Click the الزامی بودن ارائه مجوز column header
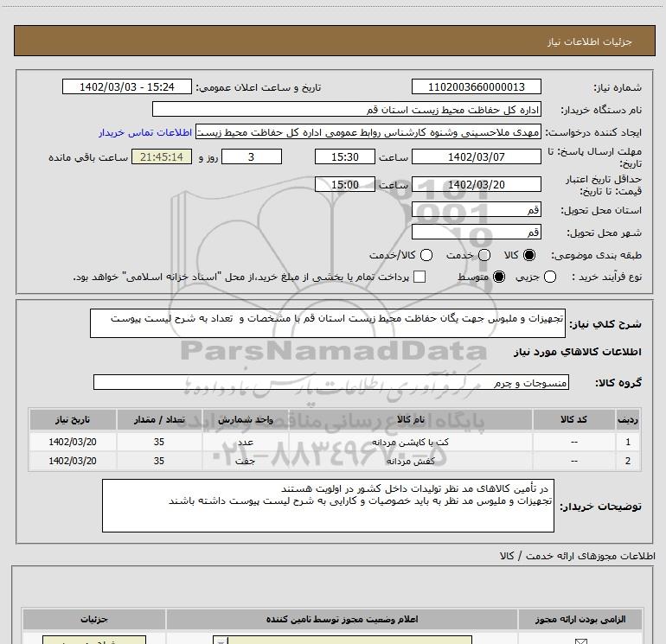 [x=580, y=620]
